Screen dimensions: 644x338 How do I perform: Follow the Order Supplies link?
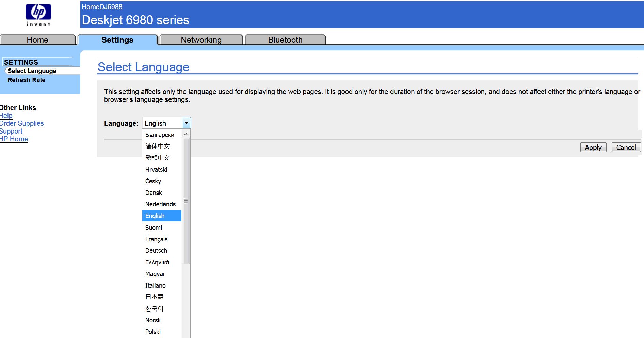point(22,123)
